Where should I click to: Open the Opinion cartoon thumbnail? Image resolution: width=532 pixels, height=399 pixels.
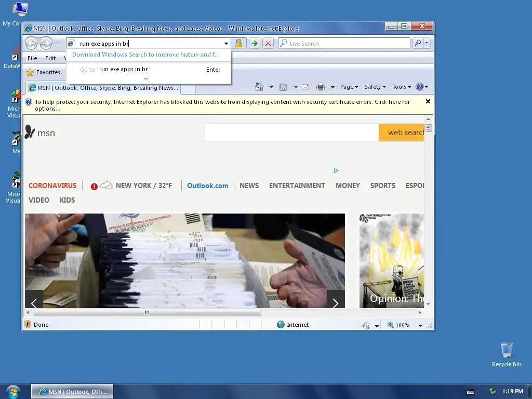click(x=392, y=261)
